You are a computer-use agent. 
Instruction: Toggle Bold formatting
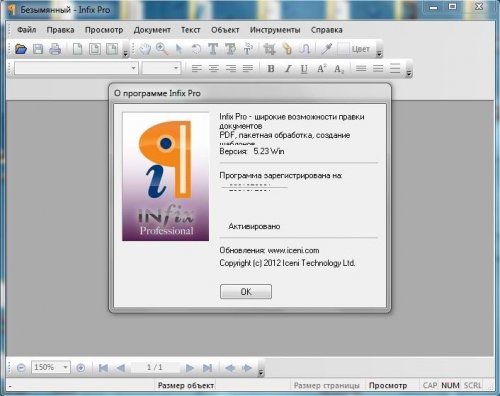(x=271, y=69)
